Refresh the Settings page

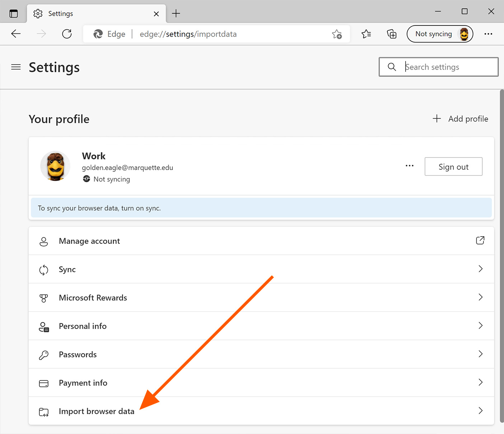click(x=67, y=34)
